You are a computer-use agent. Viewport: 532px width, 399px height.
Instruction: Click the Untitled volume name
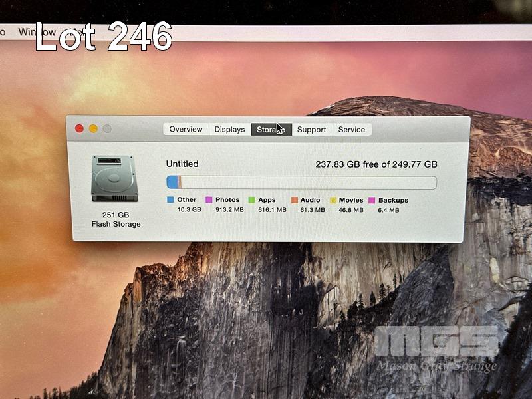(182, 164)
